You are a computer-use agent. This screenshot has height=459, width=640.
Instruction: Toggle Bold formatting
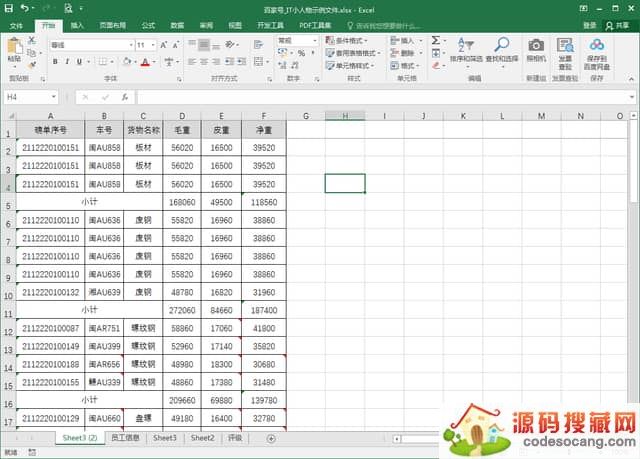(x=55, y=62)
